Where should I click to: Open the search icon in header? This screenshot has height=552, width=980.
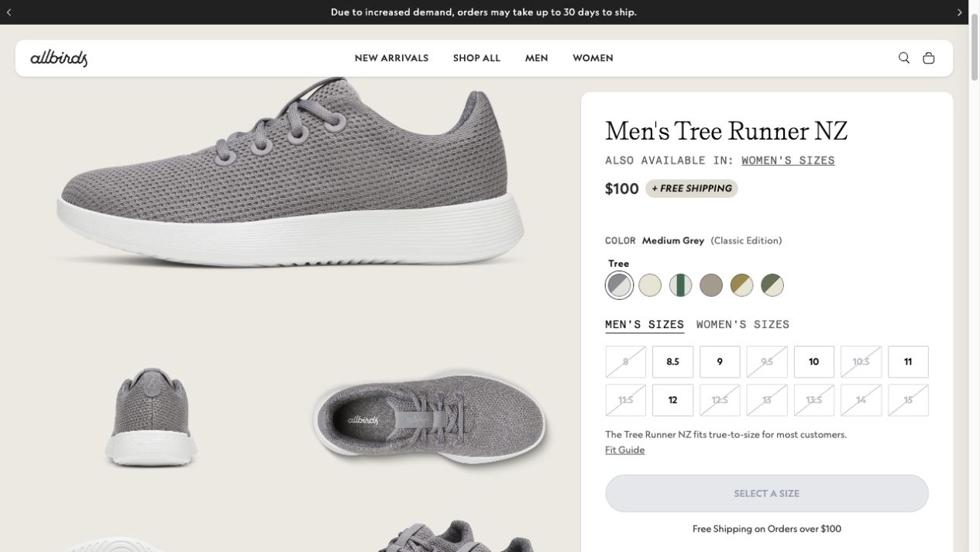(903, 58)
